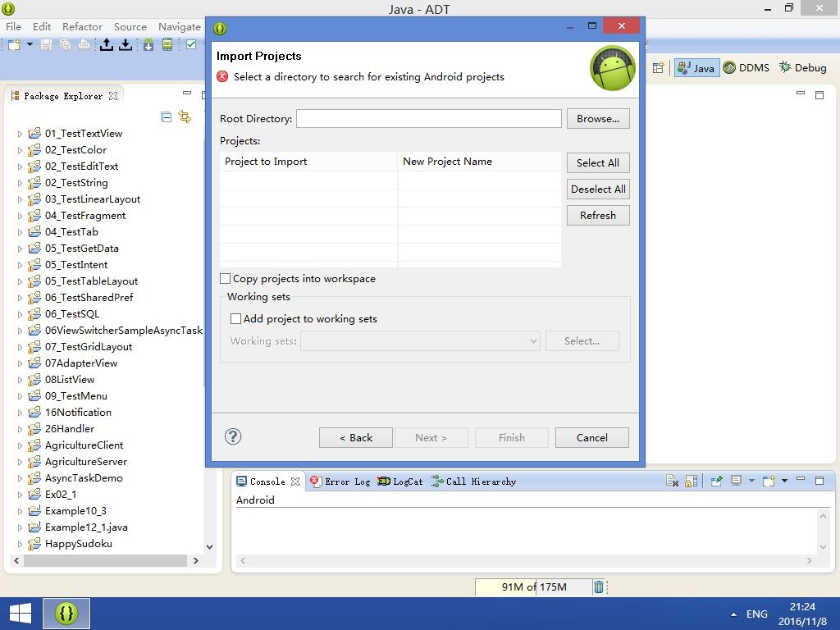Check Add project to working sets
The height and width of the screenshot is (630, 840).
pos(235,319)
